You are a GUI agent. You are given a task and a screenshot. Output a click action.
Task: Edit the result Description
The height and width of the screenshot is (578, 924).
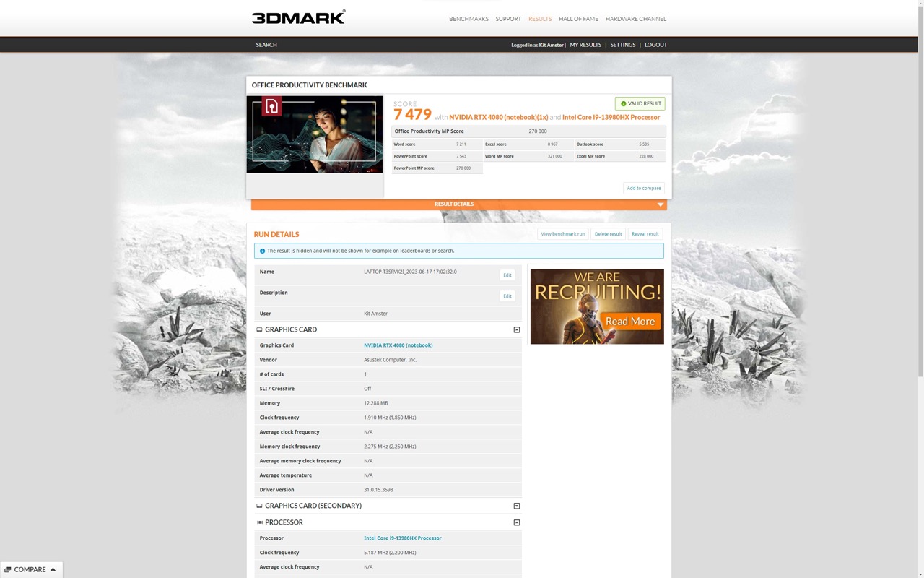(x=507, y=296)
